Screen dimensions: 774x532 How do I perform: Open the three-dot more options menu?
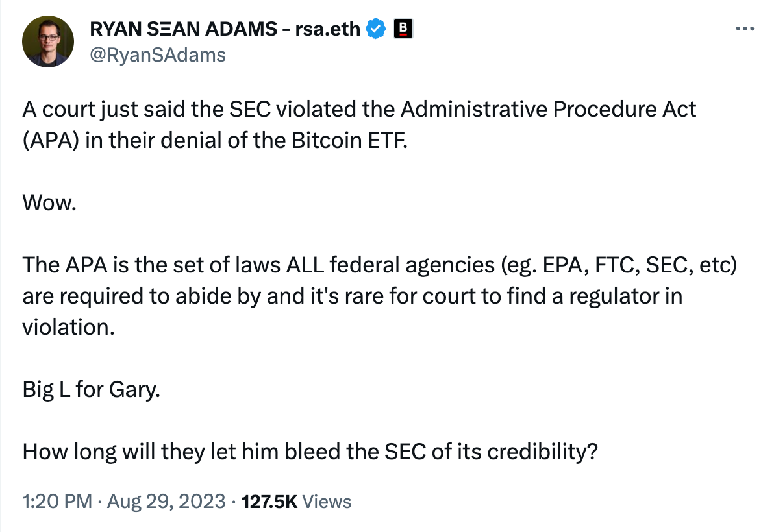(744, 29)
